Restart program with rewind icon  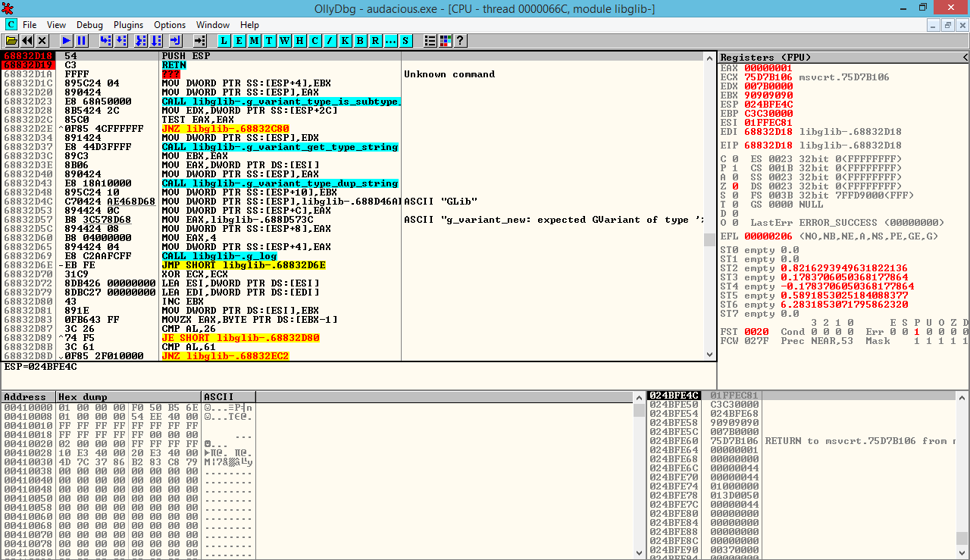coord(27,40)
